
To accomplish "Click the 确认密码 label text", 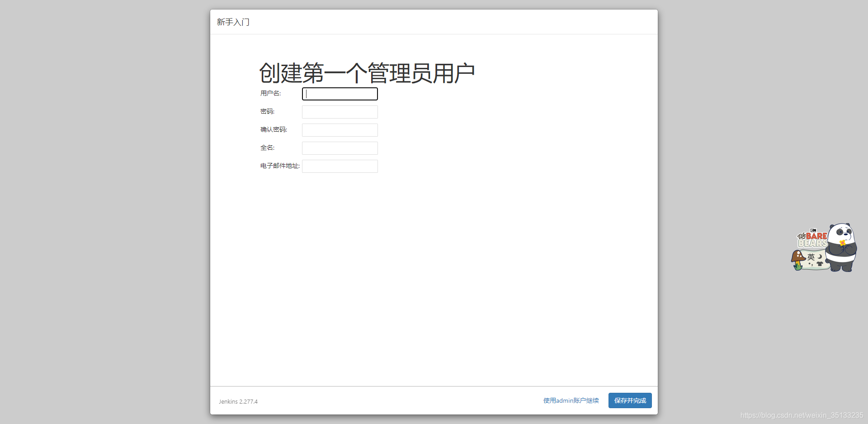I will tap(274, 129).
